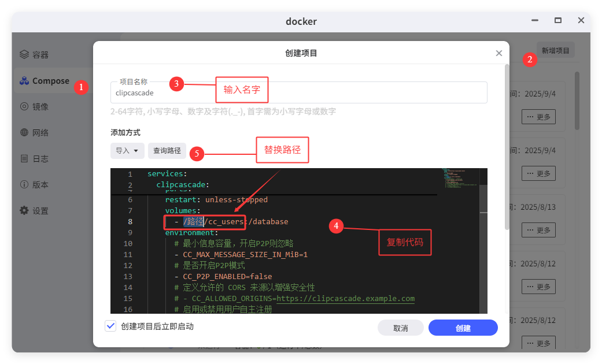Open the 导入 import dropdown

point(127,151)
